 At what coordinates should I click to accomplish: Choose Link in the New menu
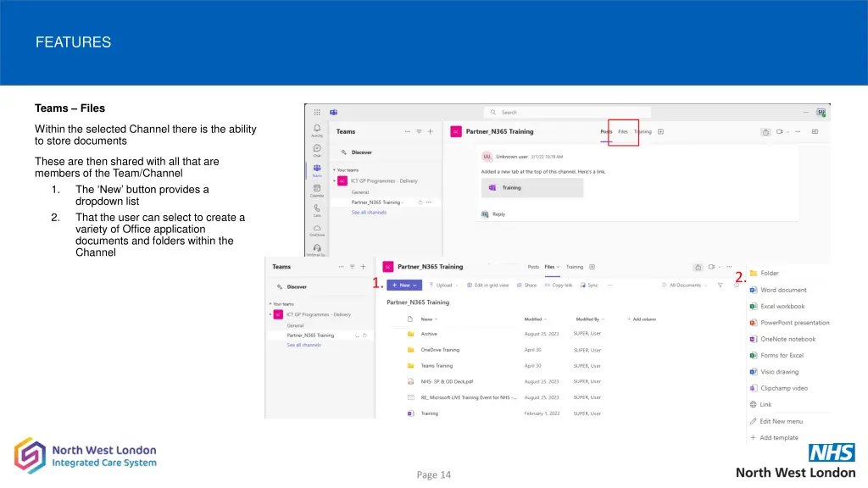pyautogui.click(x=765, y=404)
